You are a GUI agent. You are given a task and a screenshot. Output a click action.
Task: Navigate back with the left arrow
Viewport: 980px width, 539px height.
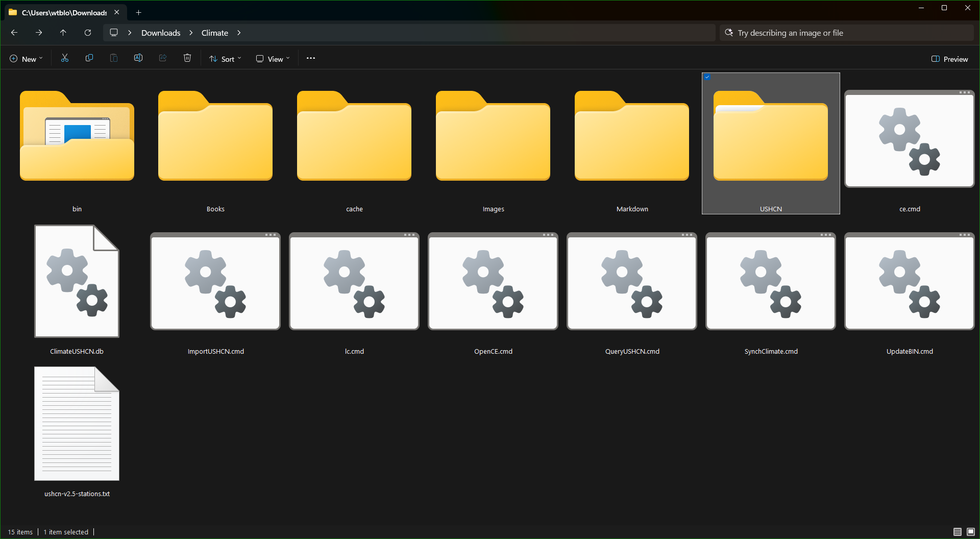point(14,33)
